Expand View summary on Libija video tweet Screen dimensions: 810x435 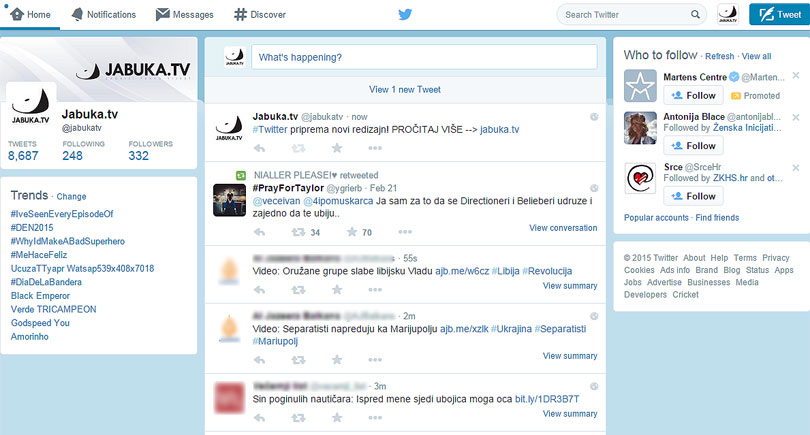tap(570, 286)
